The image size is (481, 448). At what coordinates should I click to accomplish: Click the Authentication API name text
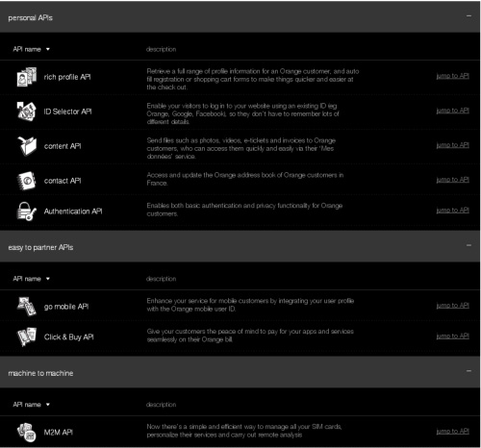point(73,212)
